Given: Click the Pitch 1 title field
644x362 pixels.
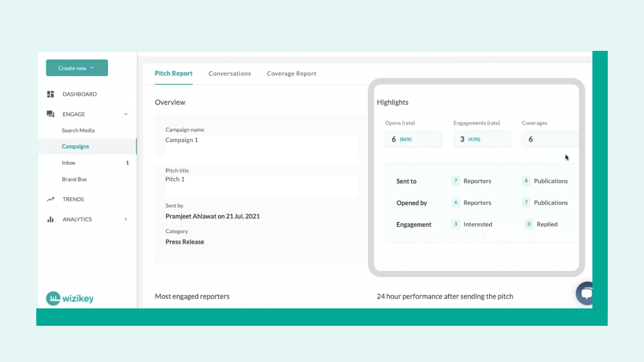Looking at the screenshot, I should 261,186.
